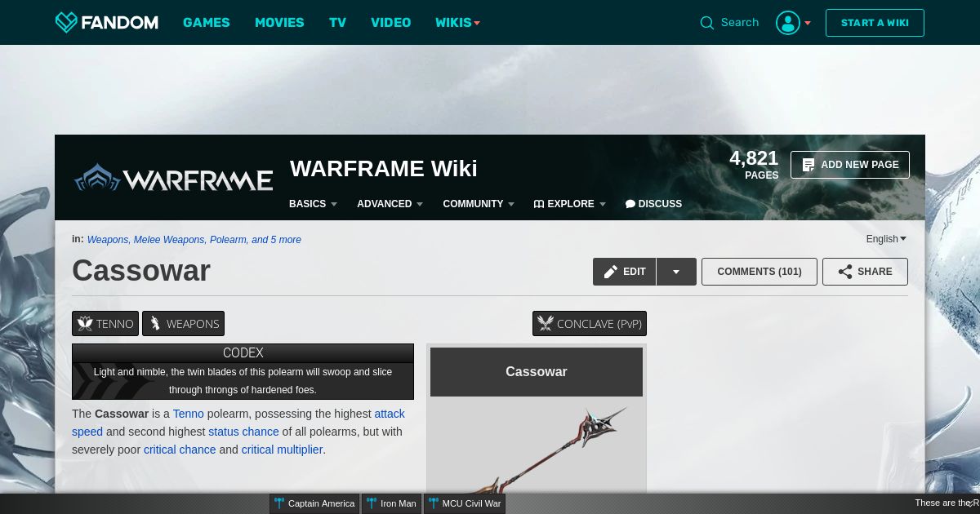Open the edit options dropdown arrow

(x=676, y=272)
